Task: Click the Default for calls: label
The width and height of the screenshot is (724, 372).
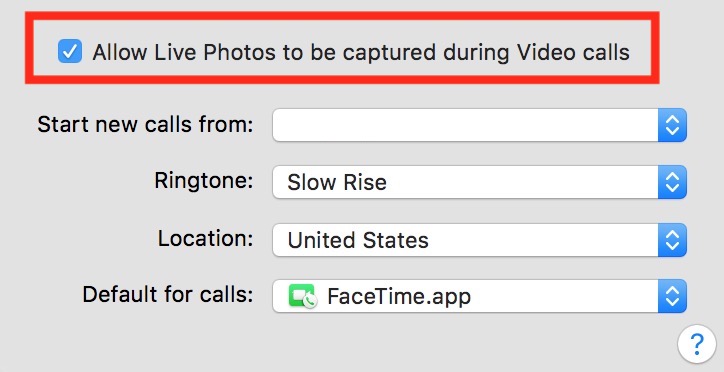Action: tap(168, 294)
